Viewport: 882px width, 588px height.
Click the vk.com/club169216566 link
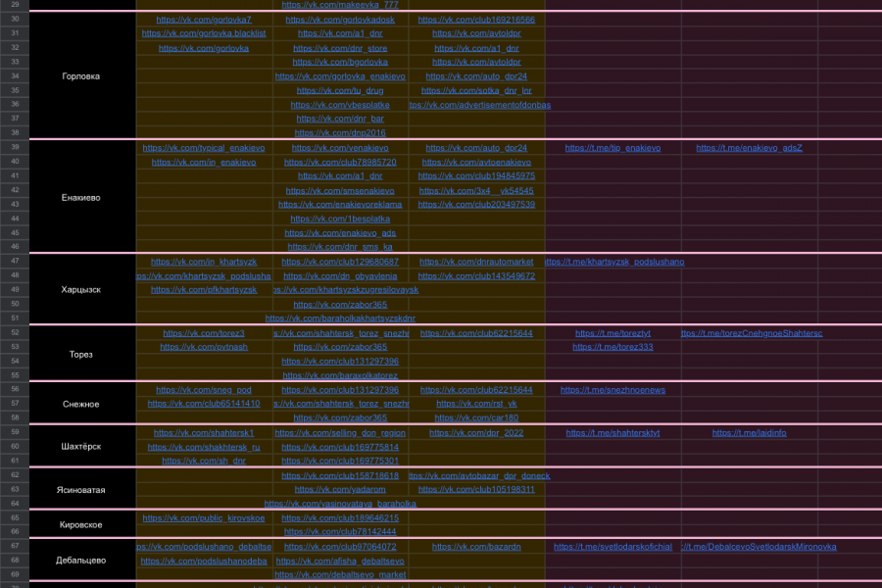476,20
